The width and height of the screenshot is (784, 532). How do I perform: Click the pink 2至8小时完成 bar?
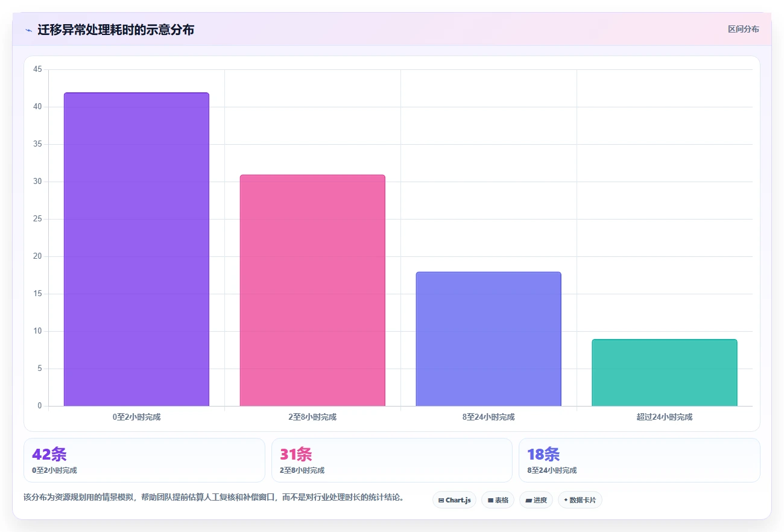312,290
